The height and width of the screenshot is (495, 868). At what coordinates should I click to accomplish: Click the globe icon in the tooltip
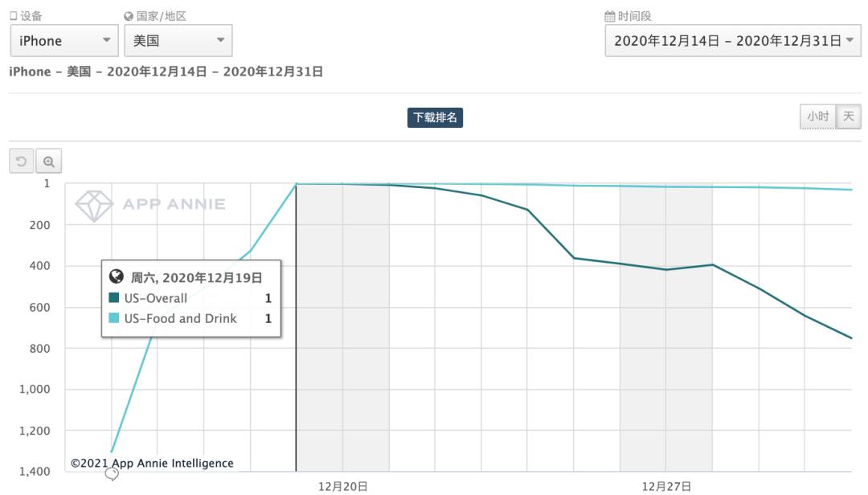click(x=116, y=277)
